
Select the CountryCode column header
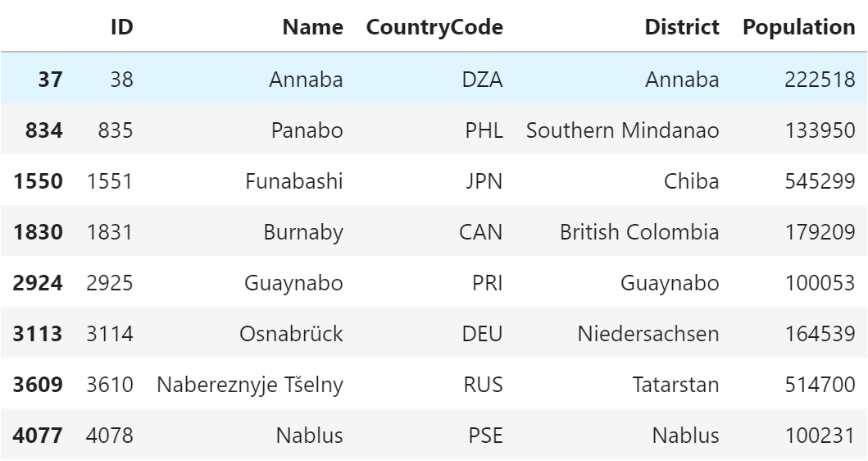[x=434, y=27]
